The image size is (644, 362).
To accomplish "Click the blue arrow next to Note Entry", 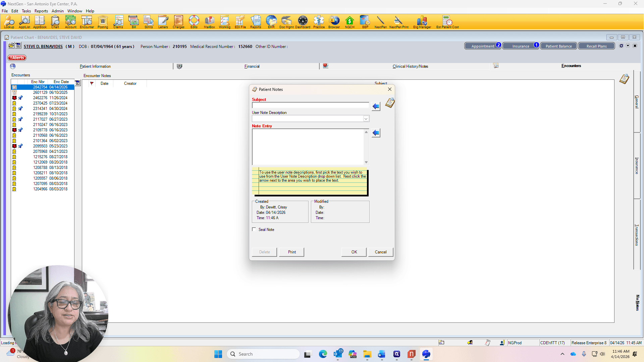I will pos(376,133).
